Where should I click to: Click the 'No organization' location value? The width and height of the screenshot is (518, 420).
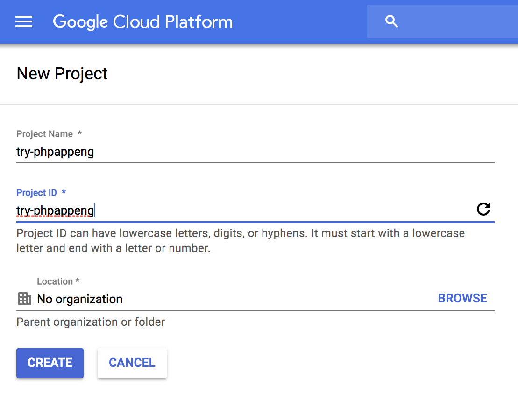coord(80,299)
